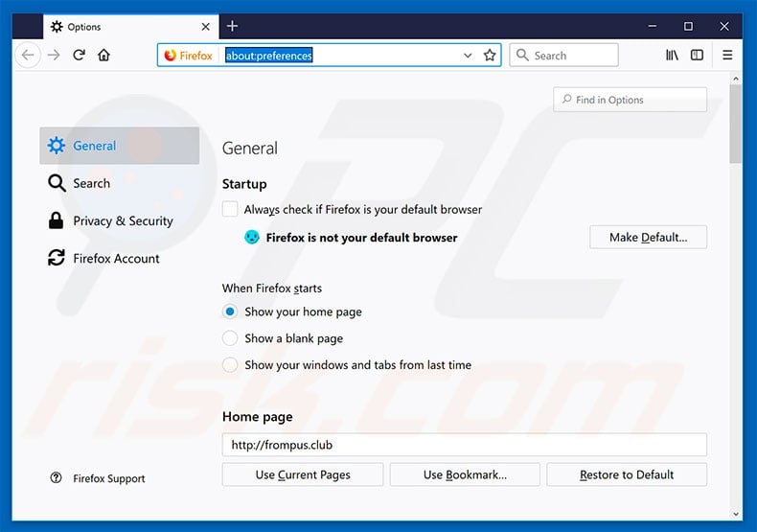The height and width of the screenshot is (532, 757).
Task: Click the 'Startup' heading
Action: tap(244, 184)
